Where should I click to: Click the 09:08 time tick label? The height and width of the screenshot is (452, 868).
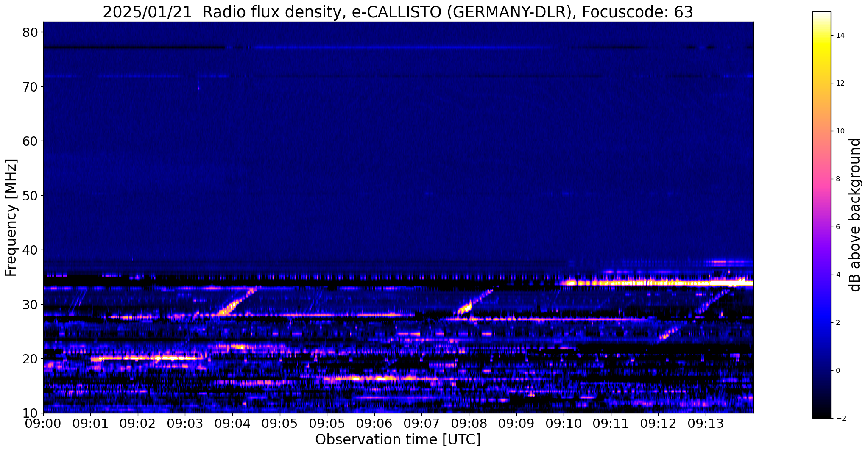point(469,424)
